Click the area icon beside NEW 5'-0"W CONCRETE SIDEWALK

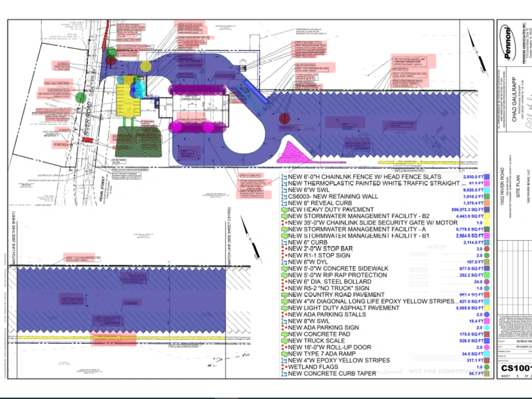click(284, 269)
